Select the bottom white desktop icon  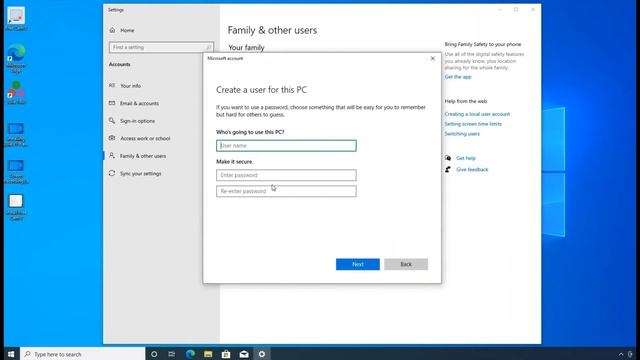[16, 207]
